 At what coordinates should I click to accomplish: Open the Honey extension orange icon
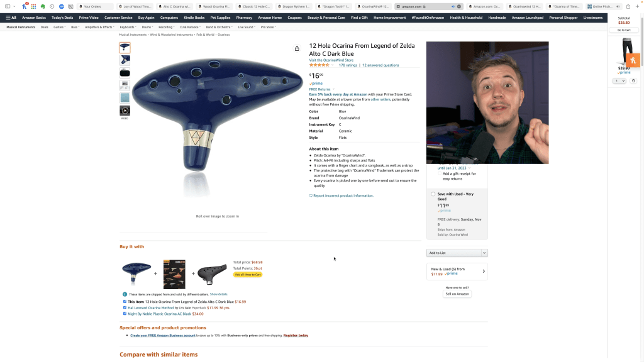point(633,60)
